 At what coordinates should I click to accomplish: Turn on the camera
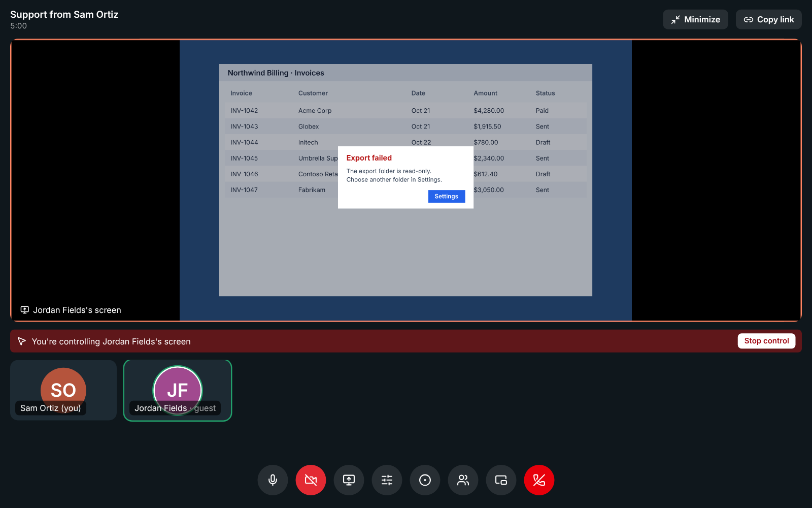(311, 480)
